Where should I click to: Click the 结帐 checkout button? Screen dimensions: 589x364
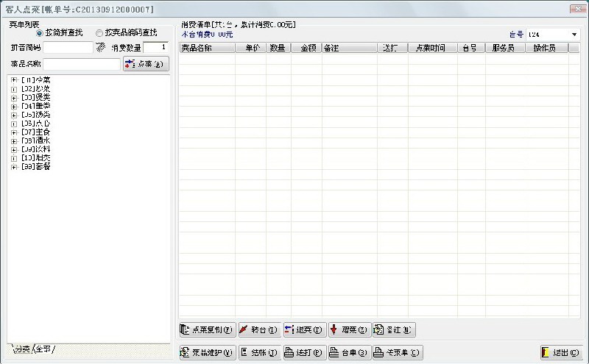tap(260, 352)
